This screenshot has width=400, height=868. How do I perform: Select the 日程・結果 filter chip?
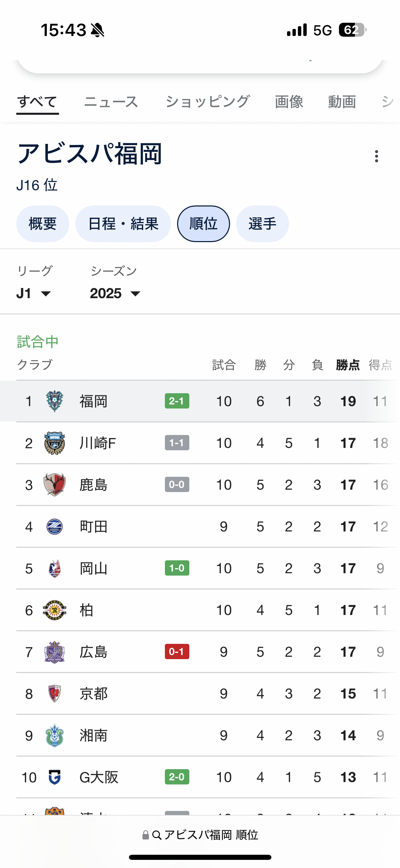(x=123, y=224)
